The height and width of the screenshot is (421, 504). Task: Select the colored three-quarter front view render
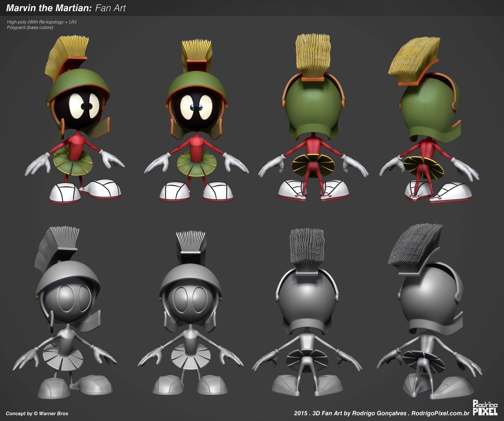click(75, 120)
